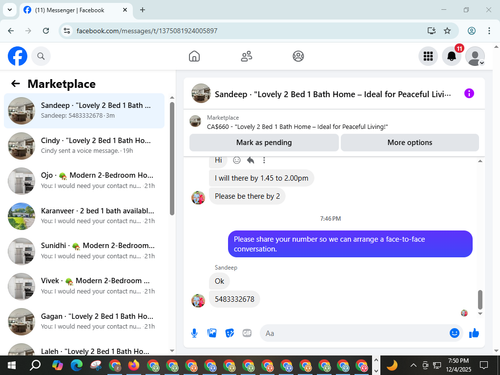Click the site information icon in address bar
This screenshot has height=375, width=500.
pyautogui.click(x=67, y=31)
